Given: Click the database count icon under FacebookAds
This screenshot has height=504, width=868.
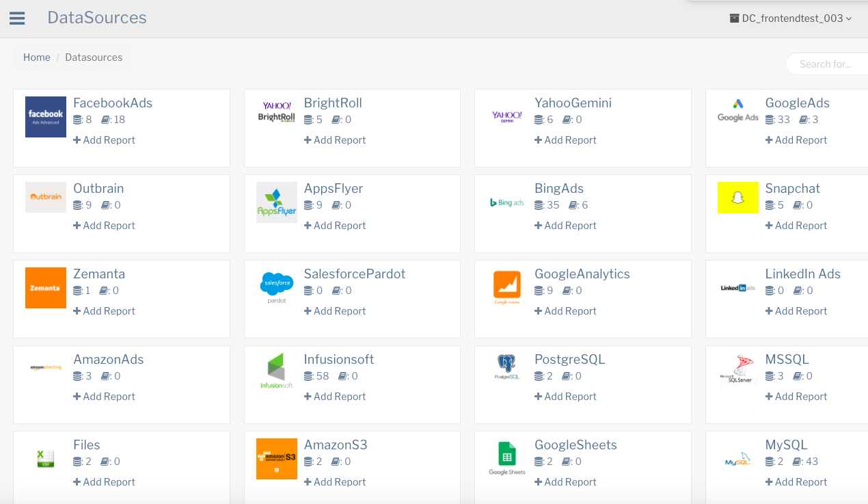Looking at the screenshot, I should pos(77,120).
